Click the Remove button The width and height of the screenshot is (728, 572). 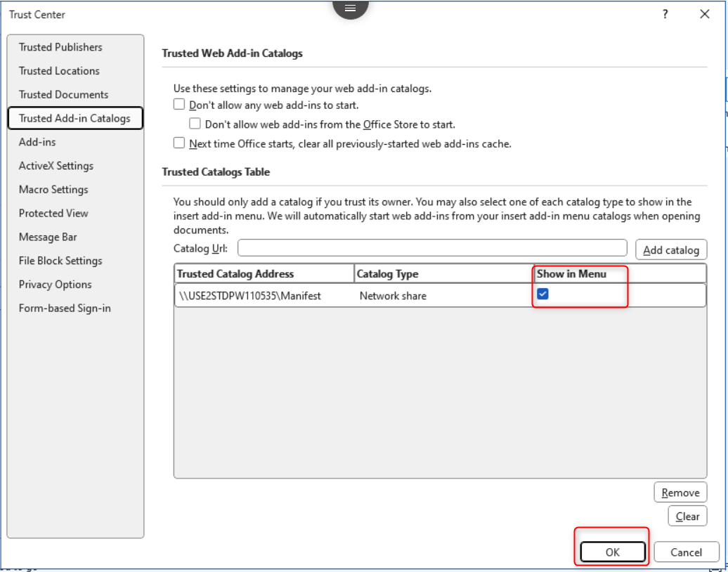(680, 492)
